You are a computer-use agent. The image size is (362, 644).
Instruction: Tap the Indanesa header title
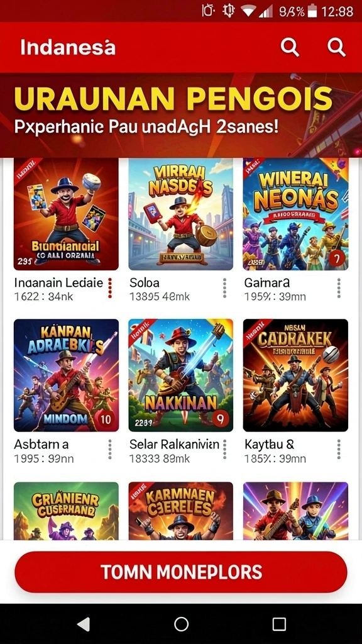tap(68, 48)
